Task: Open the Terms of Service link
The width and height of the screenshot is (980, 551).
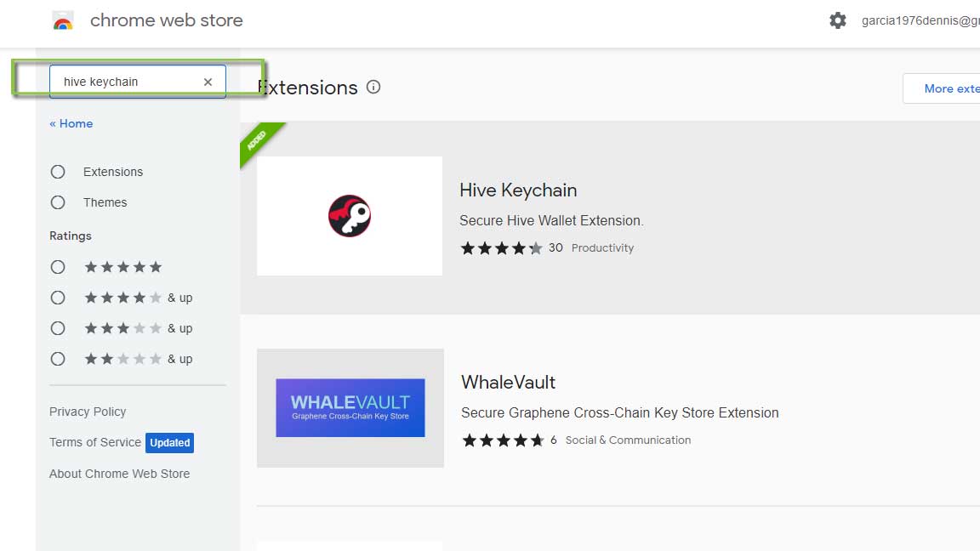Action: pos(95,442)
